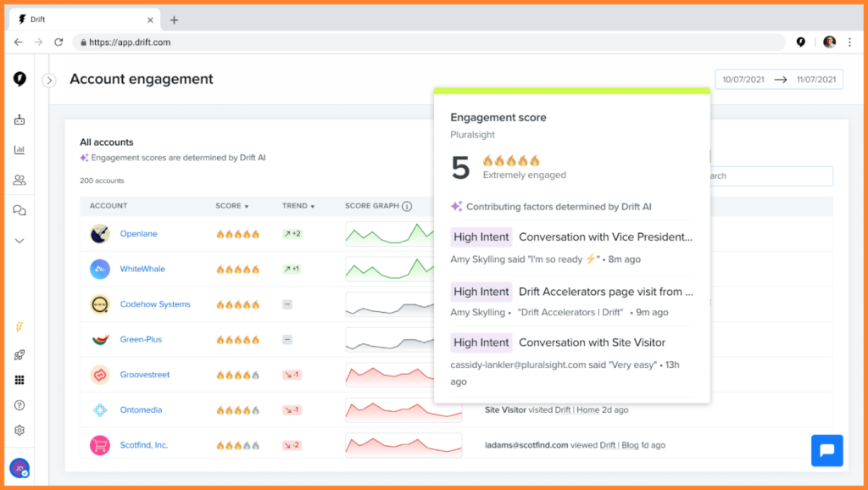Open the settings gear icon
868x490 pixels.
coord(19,430)
